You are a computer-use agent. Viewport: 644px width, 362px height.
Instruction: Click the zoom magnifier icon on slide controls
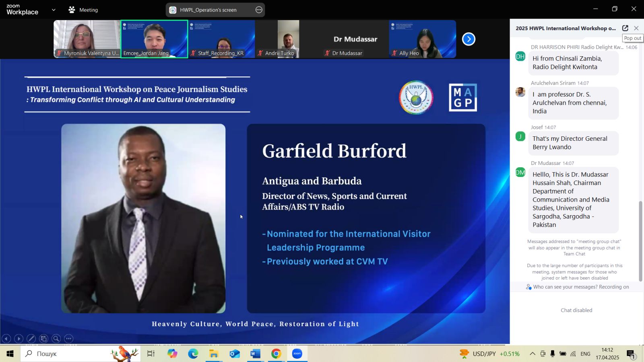[x=56, y=339]
